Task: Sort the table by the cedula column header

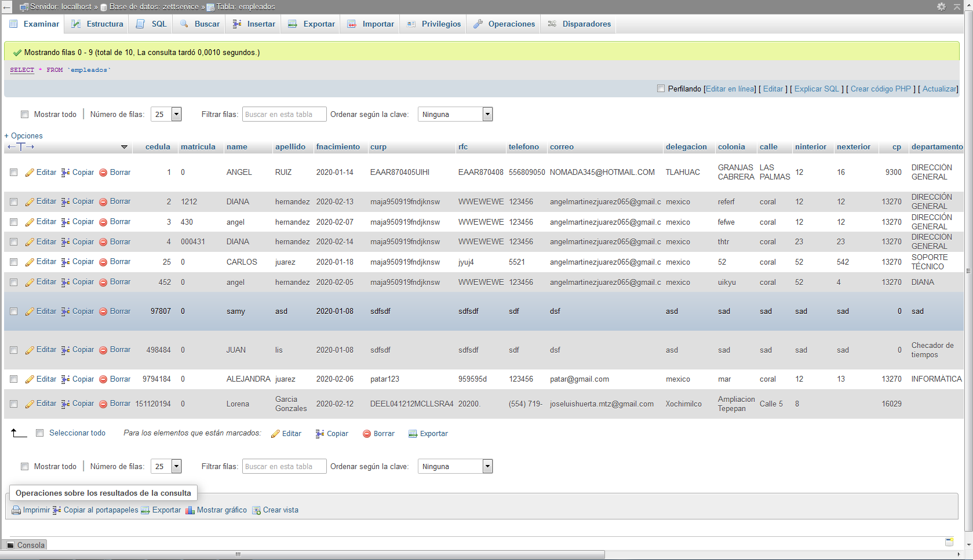Action: point(158,147)
